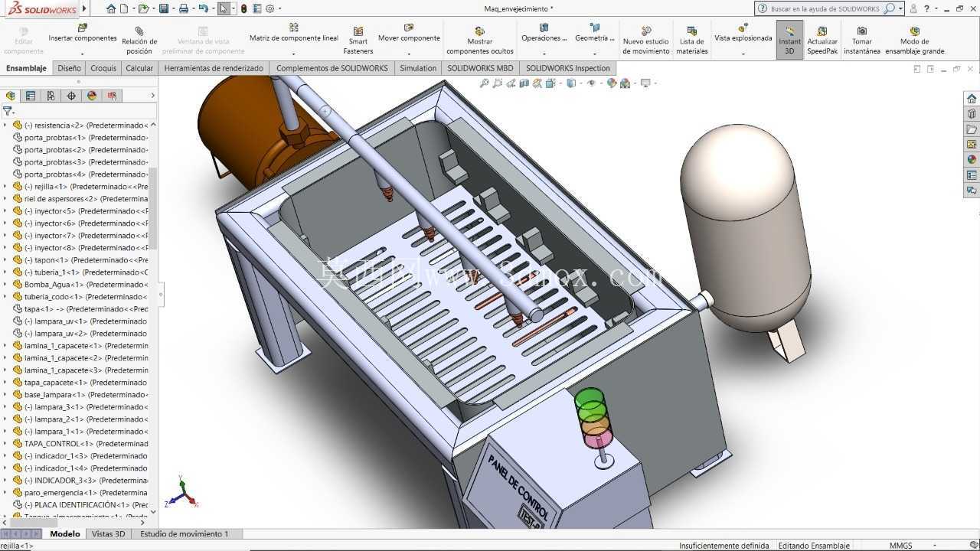This screenshot has width=980, height=551.
Task: Open Matriz de componente lineal dropdown arrow
Action: (293, 54)
